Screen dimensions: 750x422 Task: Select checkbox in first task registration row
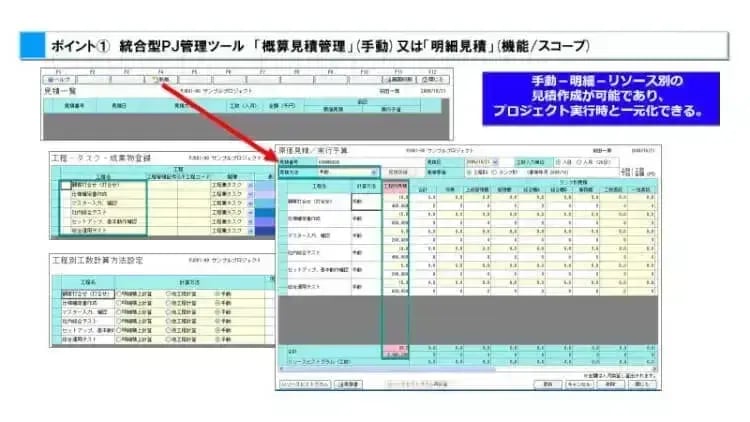(66, 186)
